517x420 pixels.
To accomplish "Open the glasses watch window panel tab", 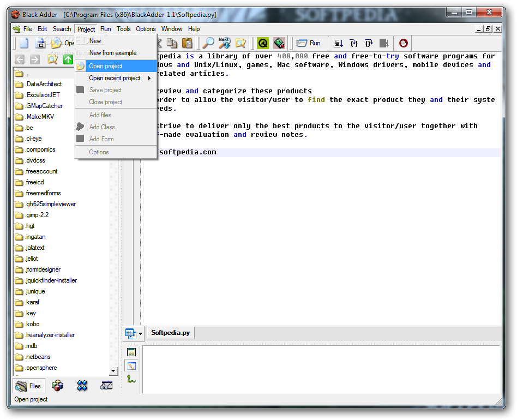I will [106, 386].
